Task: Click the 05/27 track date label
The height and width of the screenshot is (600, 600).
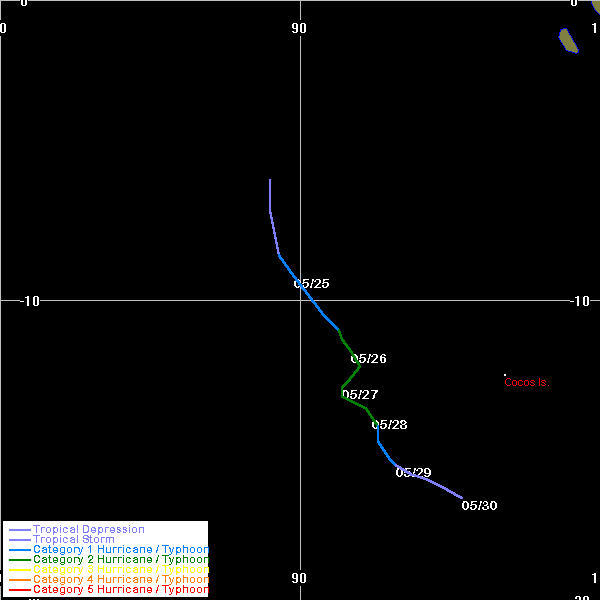Action: 360,395
